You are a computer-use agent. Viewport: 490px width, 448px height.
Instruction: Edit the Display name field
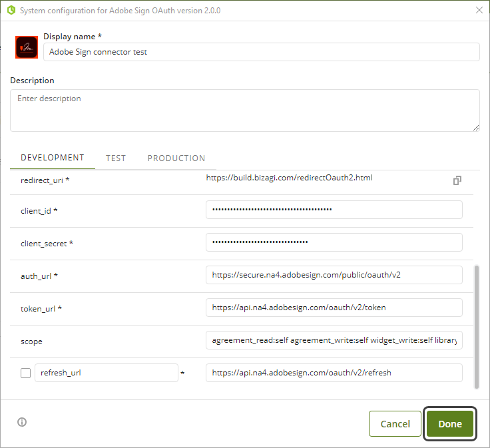tap(261, 52)
